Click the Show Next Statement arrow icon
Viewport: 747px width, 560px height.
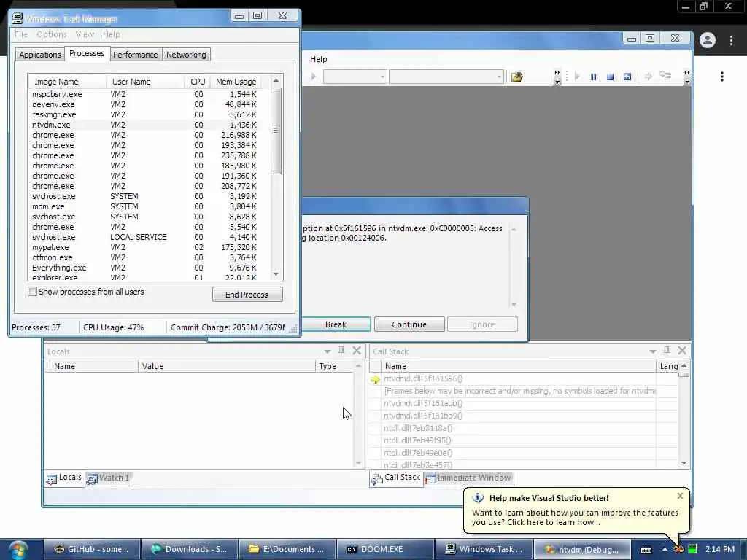[x=648, y=76]
